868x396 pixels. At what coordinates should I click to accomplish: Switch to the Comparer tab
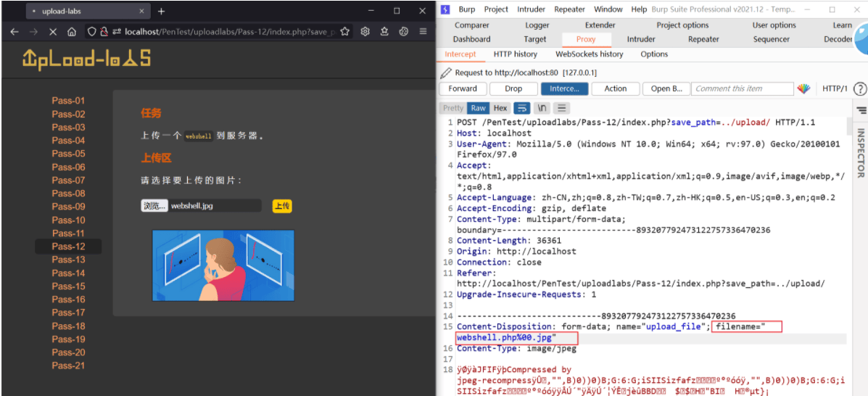click(x=471, y=25)
